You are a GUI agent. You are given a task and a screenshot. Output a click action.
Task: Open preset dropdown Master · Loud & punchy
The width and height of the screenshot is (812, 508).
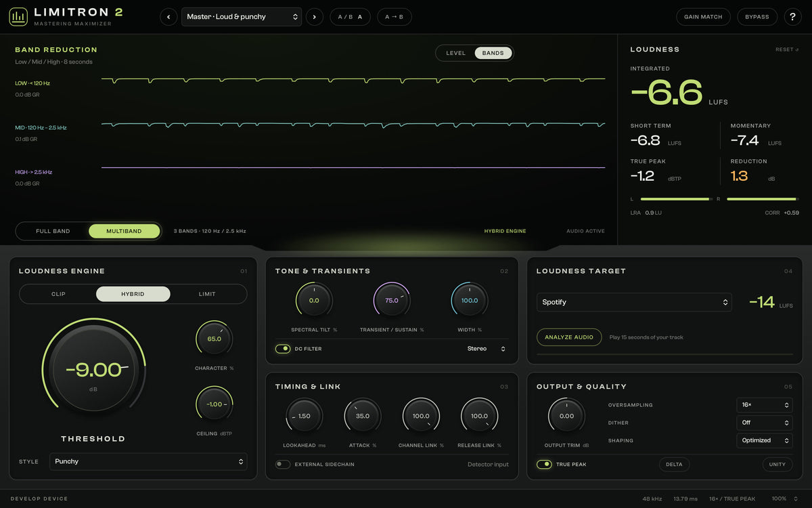pos(242,17)
